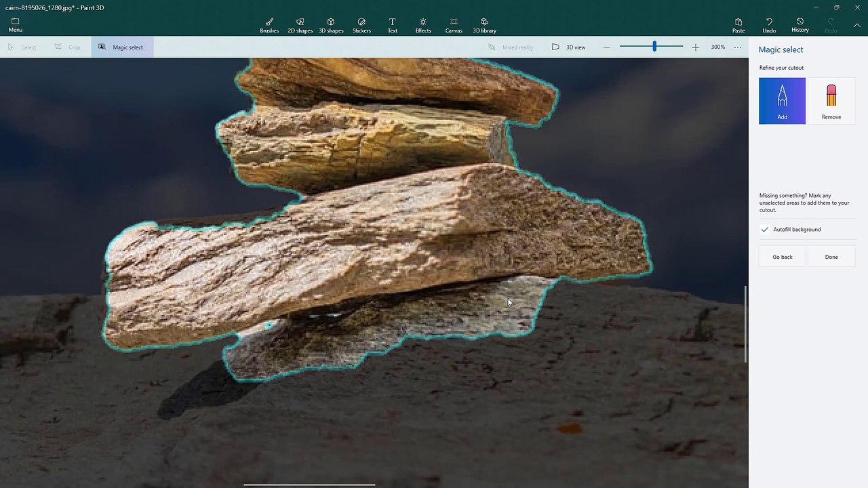Click the Done button
Screen dimensions: 868x488
tap(831, 257)
